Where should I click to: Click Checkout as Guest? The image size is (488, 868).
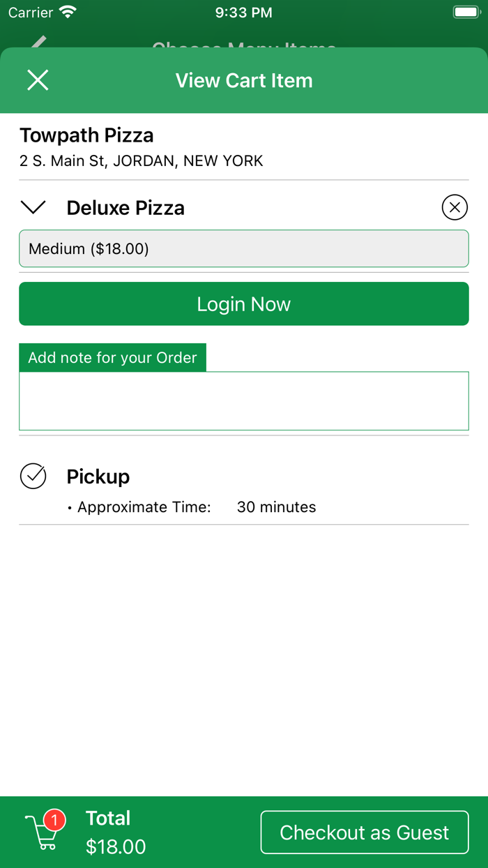point(365,832)
